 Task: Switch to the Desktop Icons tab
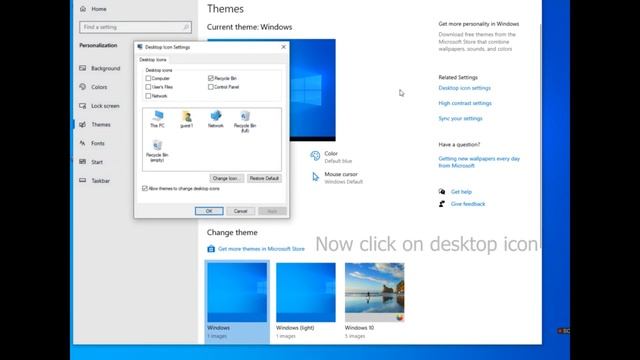(x=153, y=60)
